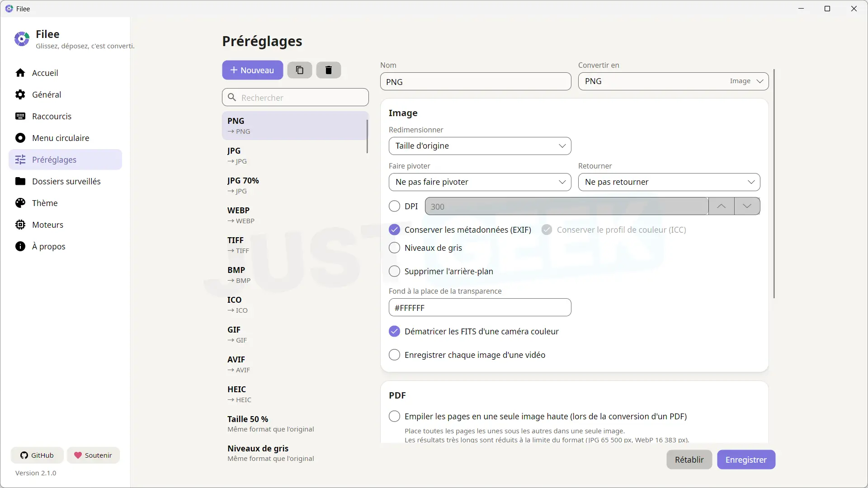Open the Faire pivoter dropdown

click(480, 182)
